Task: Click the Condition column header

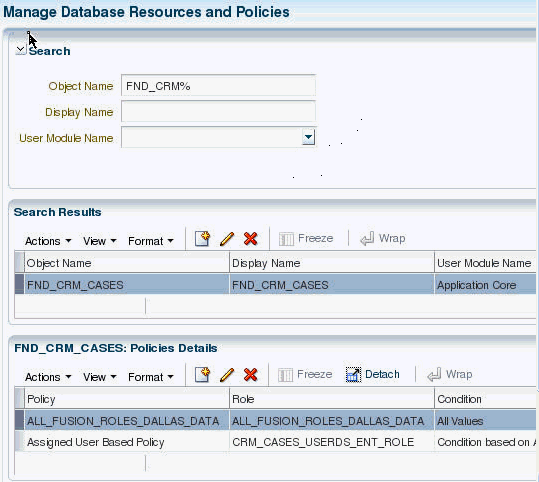Action: tap(485, 399)
